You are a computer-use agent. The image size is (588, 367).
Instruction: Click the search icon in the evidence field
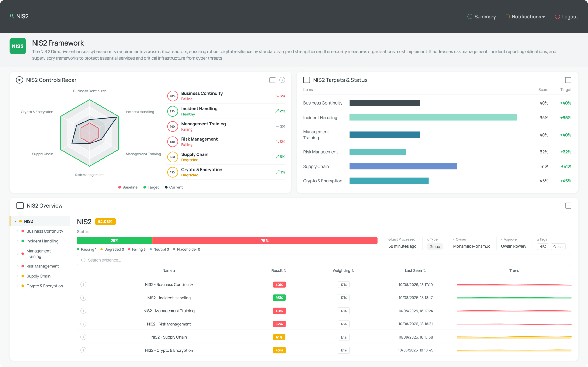point(83,260)
